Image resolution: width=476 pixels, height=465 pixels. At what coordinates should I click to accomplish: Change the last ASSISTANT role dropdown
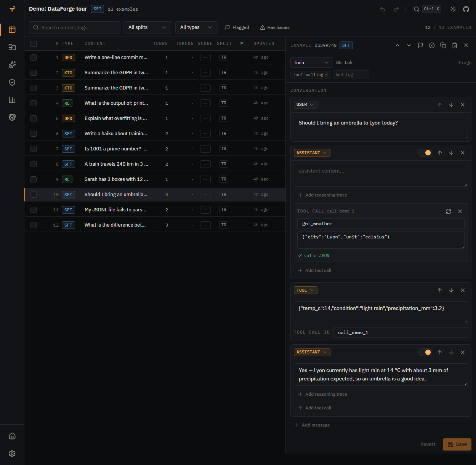(x=312, y=352)
